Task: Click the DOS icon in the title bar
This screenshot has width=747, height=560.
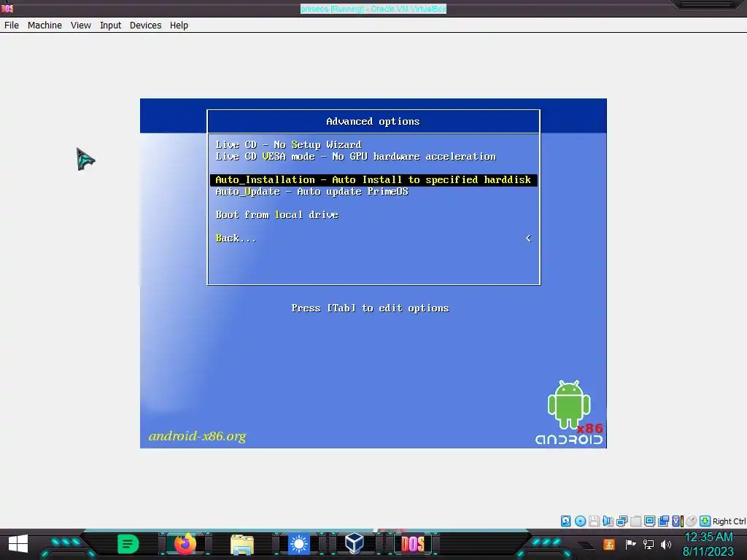Action: click(x=7, y=9)
